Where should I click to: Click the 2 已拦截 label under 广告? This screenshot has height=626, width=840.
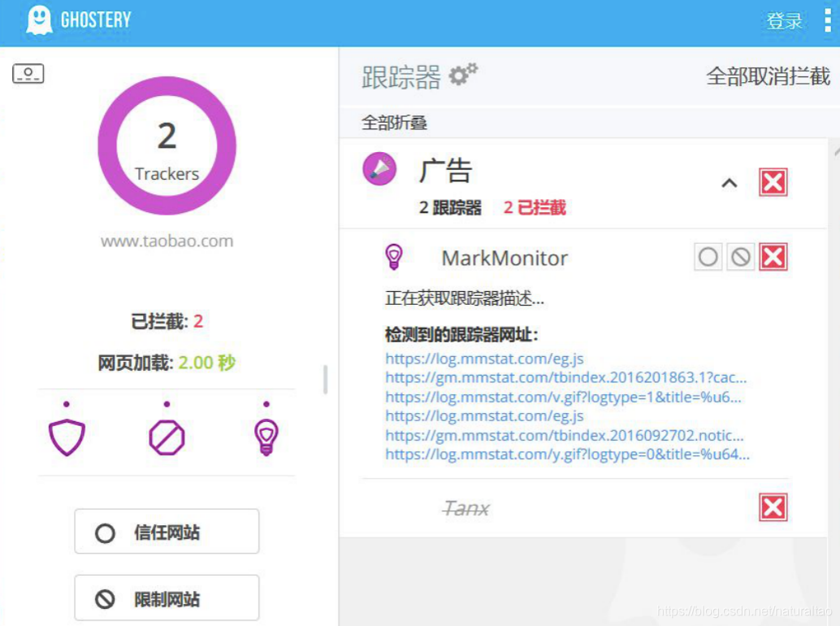point(535,207)
